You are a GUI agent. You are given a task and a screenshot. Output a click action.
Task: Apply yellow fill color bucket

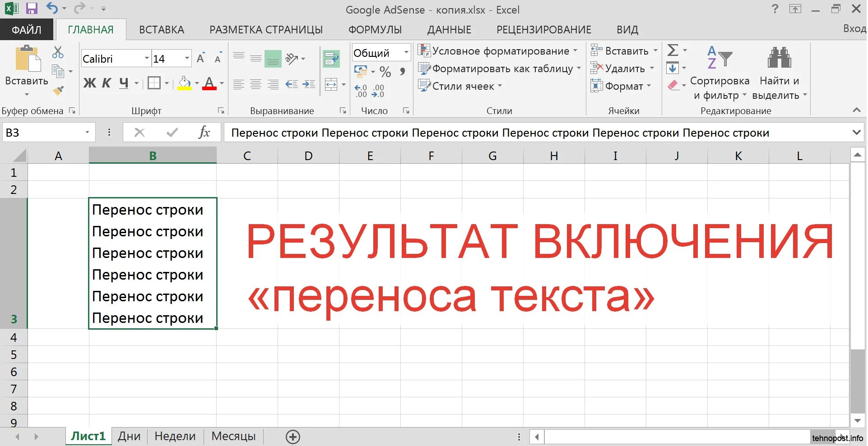[x=184, y=83]
